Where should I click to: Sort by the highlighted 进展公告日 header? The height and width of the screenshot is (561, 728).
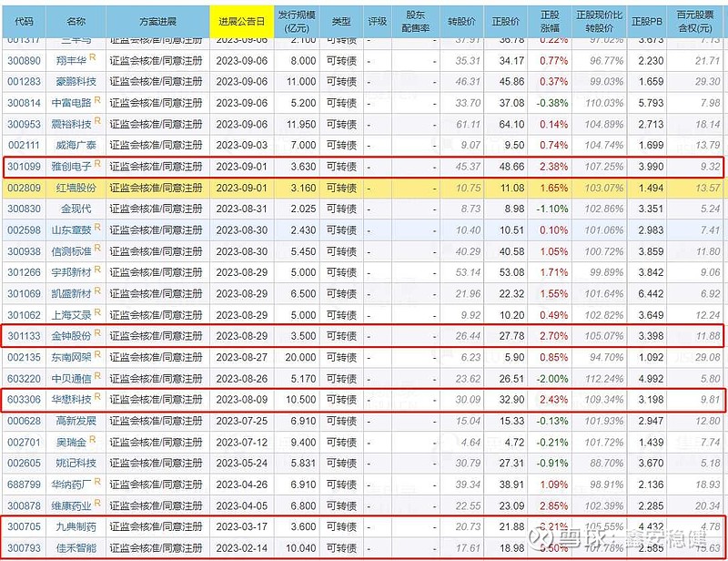[x=242, y=21]
